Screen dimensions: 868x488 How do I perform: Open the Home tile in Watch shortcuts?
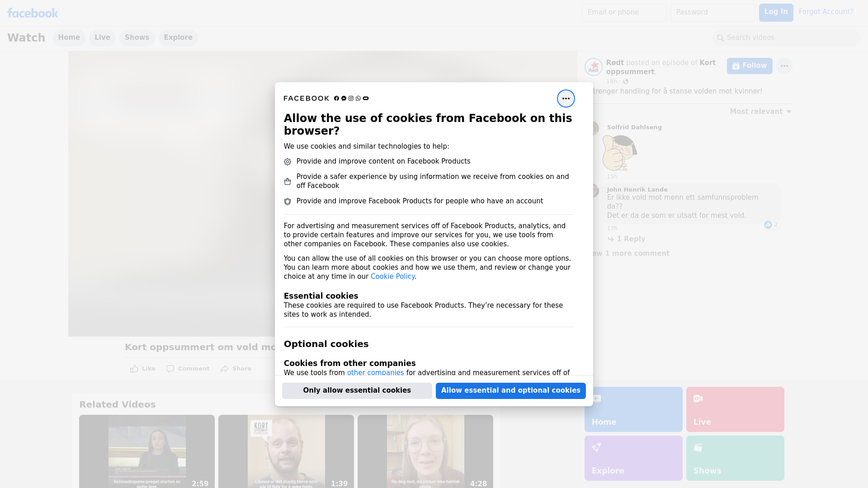pyautogui.click(x=633, y=409)
